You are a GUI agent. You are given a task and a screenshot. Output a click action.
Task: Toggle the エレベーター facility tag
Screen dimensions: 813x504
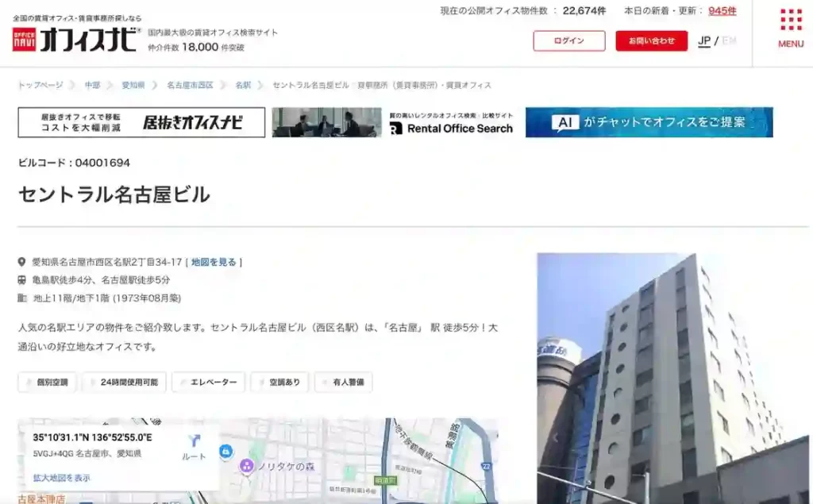(209, 382)
